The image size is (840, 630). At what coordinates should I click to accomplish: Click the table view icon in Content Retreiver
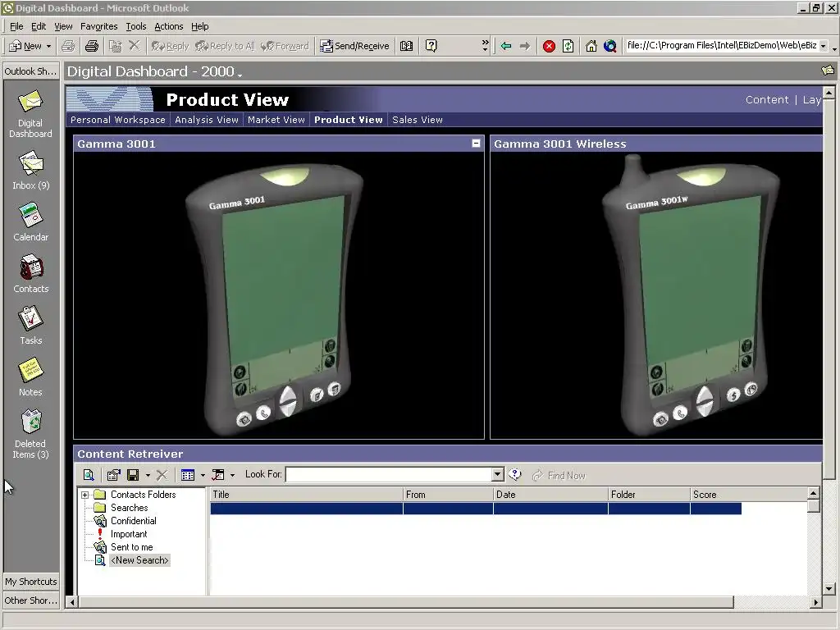coord(188,475)
